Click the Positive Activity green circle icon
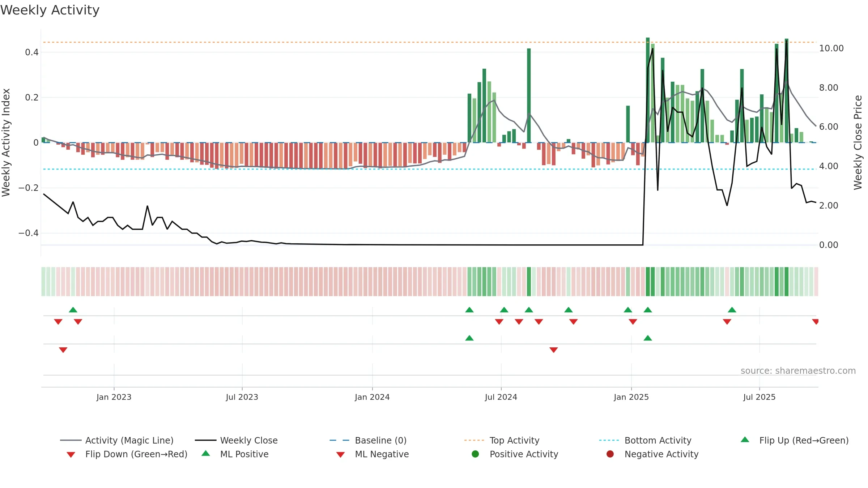868x488 pixels. (476, 454)
